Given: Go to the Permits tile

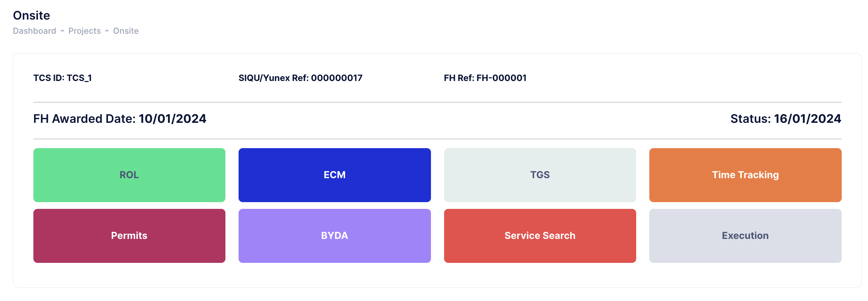Looking at the screenshot, I should (x=129, y=236).
